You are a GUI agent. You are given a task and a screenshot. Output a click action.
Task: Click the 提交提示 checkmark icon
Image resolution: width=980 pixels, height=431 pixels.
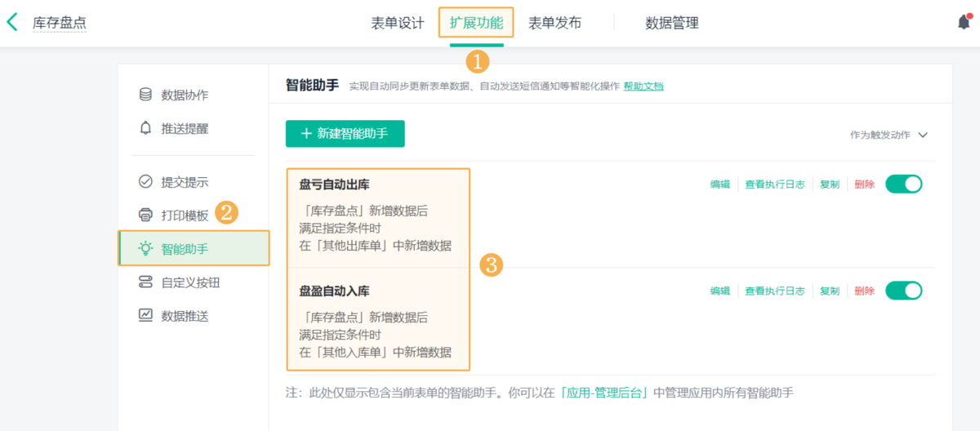145,181
